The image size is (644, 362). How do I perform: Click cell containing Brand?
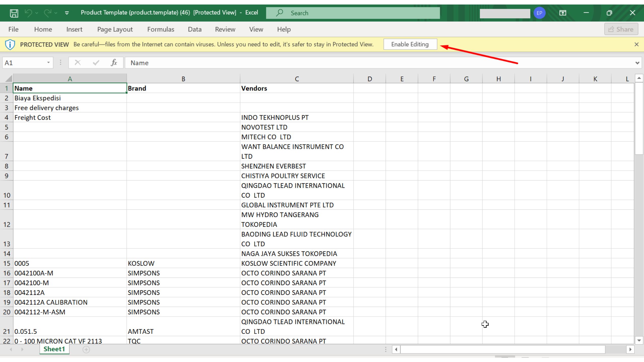tap(183, 88)
